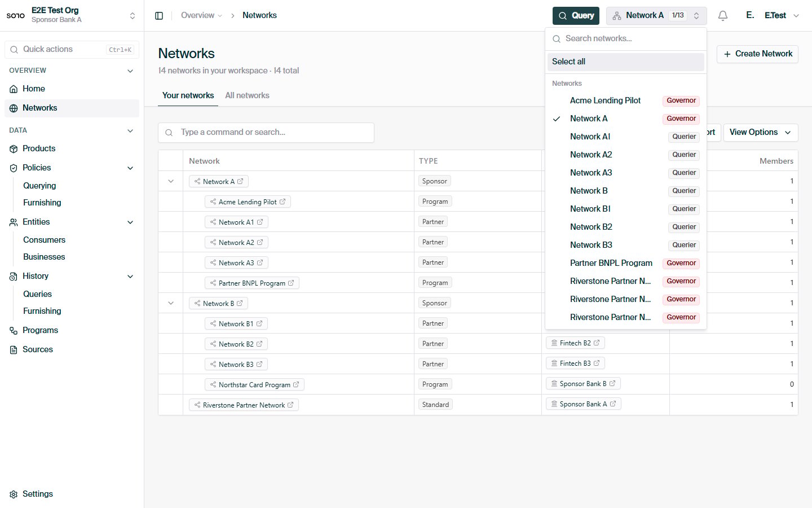
Task: Select Network A1 in dropdown list
Action: tap(626, 137)
